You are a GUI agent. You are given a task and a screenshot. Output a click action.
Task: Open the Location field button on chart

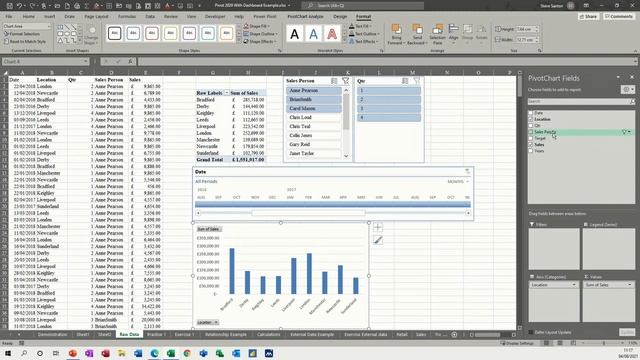click(208, 322)
